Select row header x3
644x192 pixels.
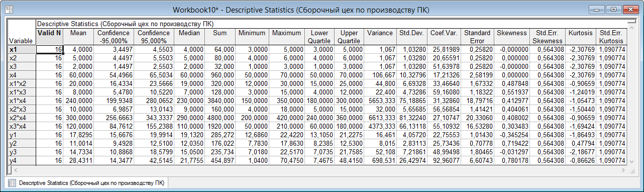(x=22, y=66)
